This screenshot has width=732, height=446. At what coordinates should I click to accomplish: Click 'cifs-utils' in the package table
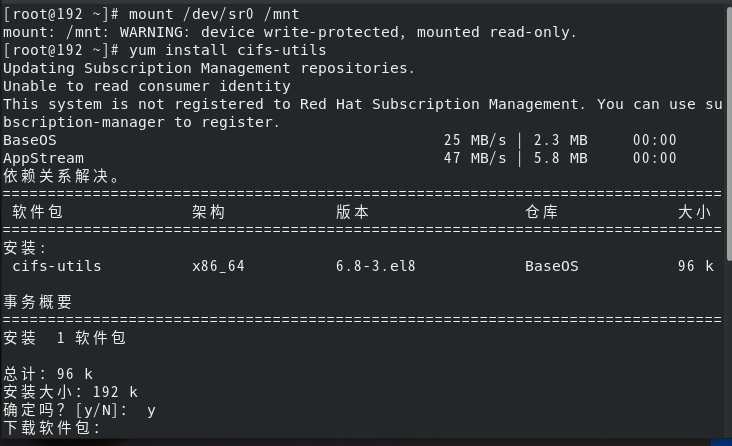pyautogui.click(x=57, y=266)
